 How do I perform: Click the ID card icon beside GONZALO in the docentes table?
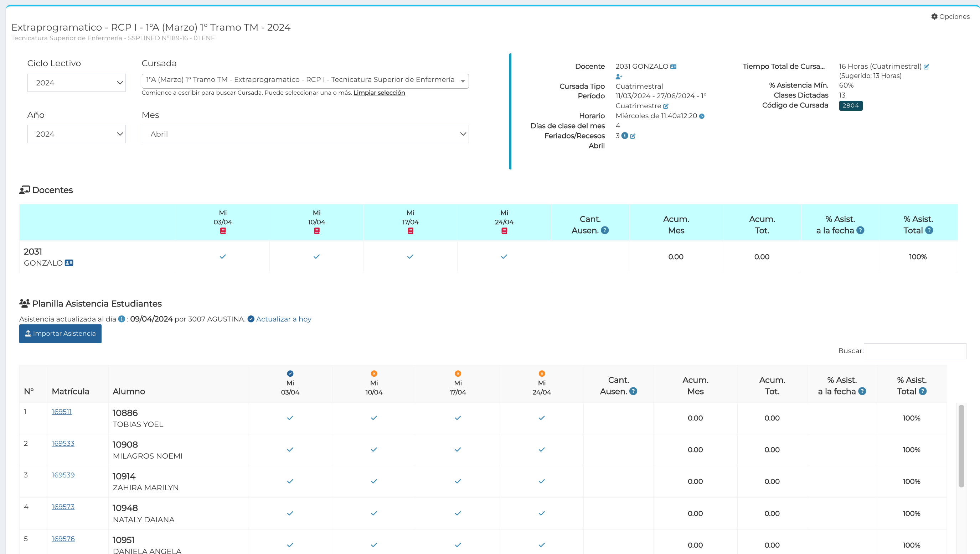pos(69,263)
